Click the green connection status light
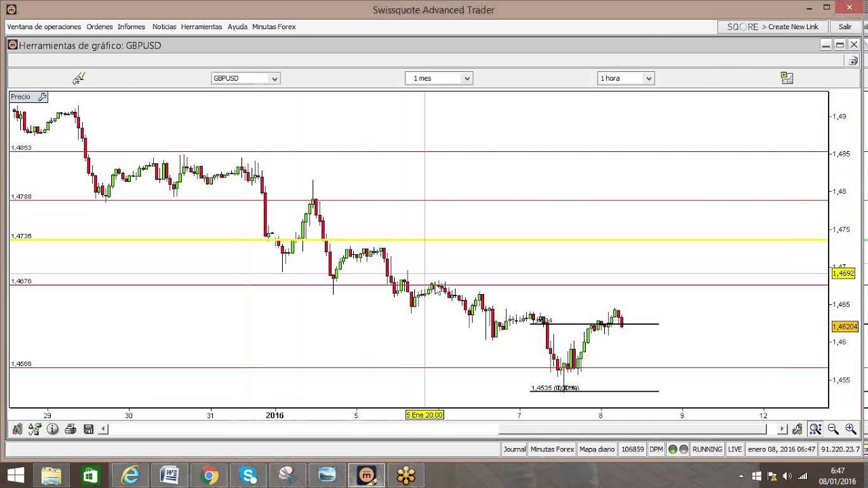Image resolution: width=868 pixels, height=488 pixels. click(673, 449)
